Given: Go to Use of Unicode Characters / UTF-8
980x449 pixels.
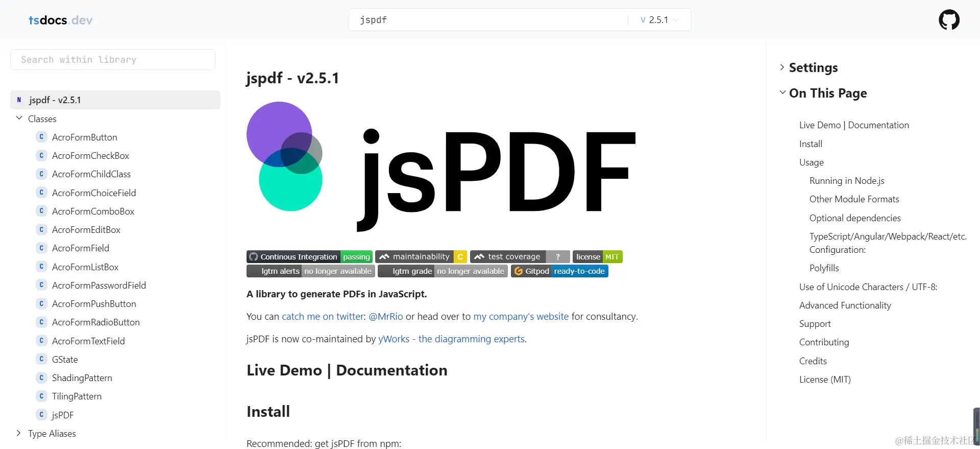Looking at the screenshot, I should [868, 287].
